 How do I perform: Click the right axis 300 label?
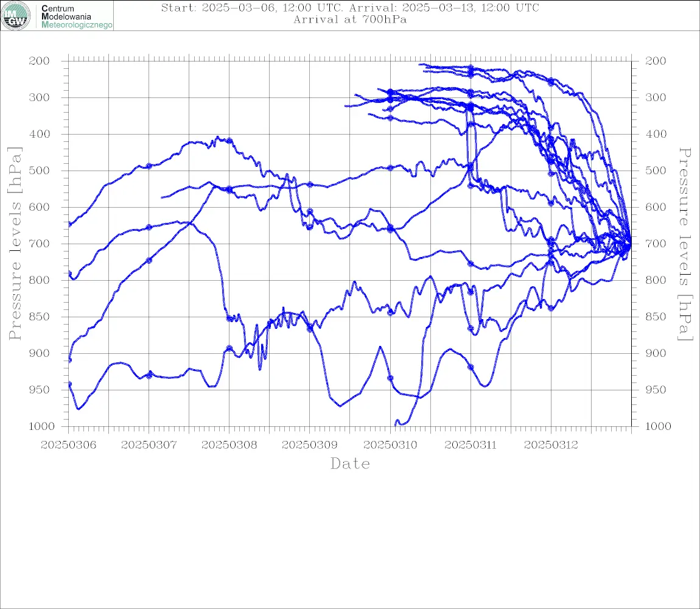(656, 97)
